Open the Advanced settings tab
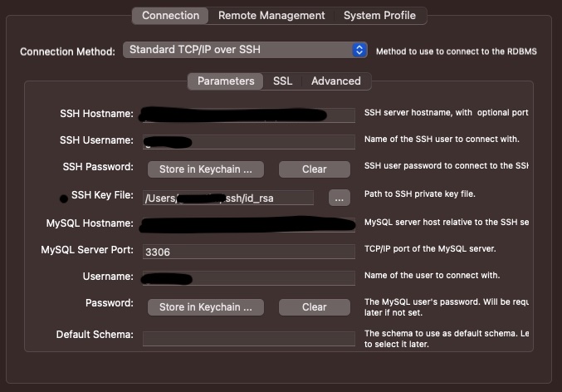Viewport: 562px width, 392px height. click(x=335, y=81)
